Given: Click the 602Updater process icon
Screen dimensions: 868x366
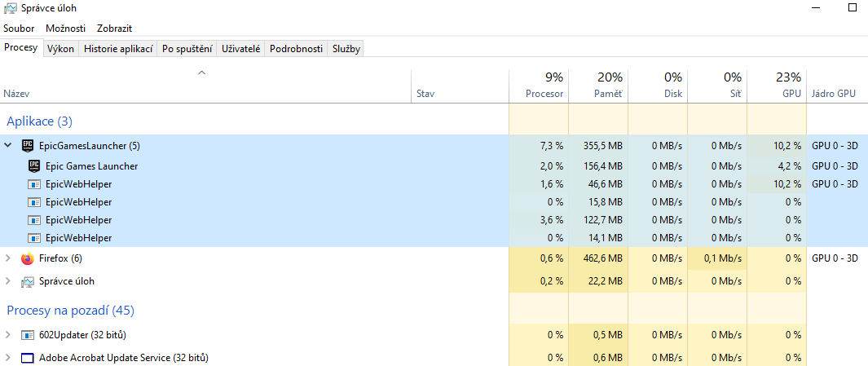Looking at the screenshot, I should coord(29,335).
